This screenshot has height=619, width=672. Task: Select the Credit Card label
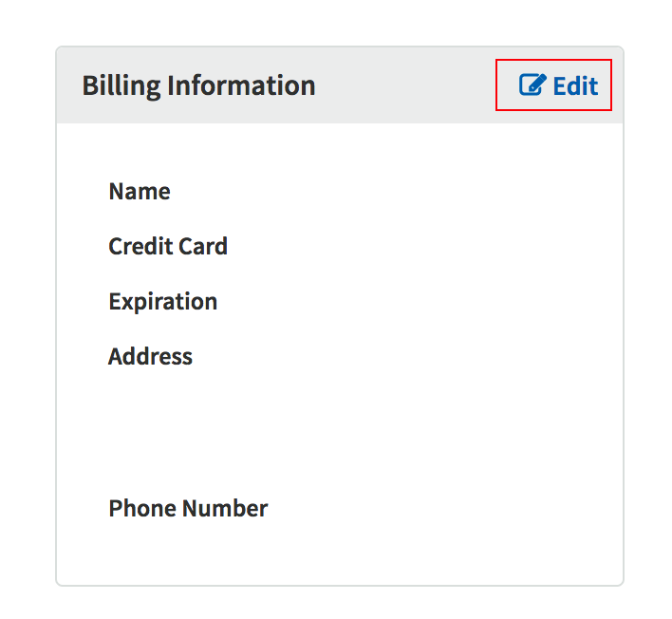[168, 247]
